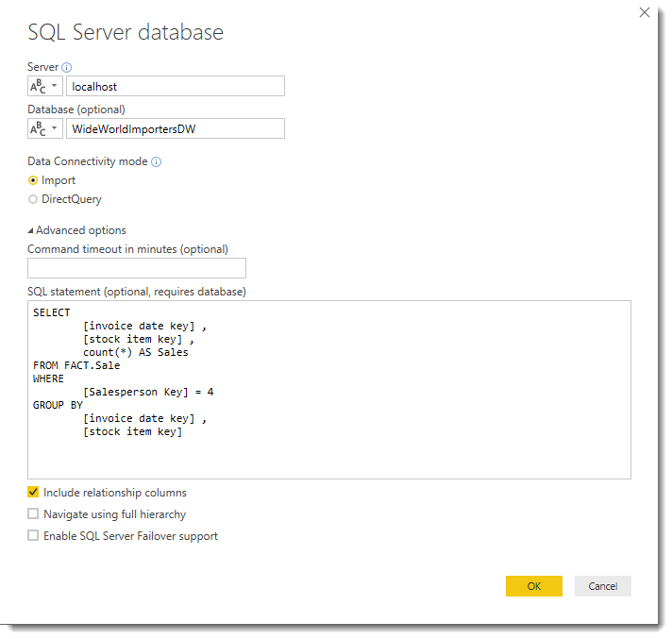Select the Import connectivity mode

tap(33, 180)
